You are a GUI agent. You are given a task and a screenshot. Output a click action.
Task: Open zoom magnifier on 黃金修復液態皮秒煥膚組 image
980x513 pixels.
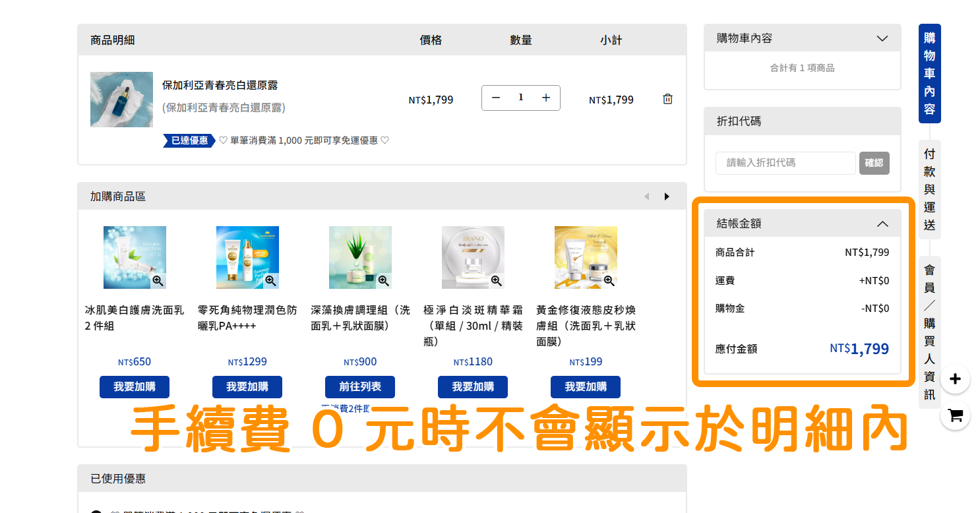tap(609, 281)
